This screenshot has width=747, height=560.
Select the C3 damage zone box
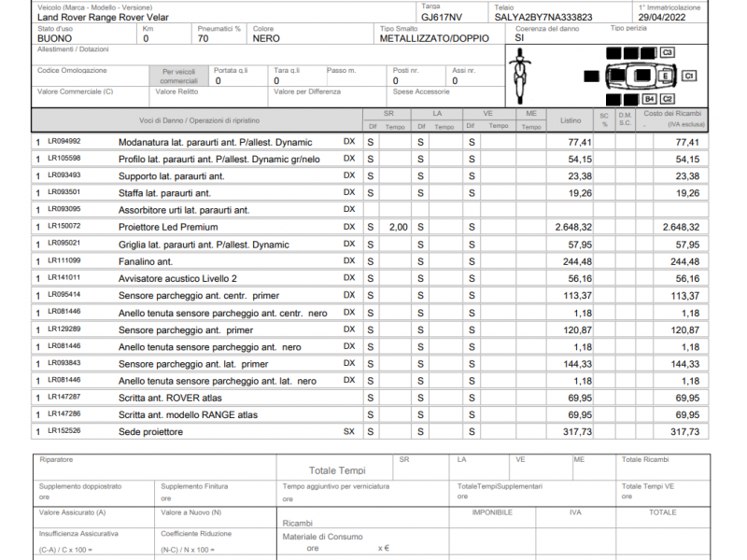(667, 52)
